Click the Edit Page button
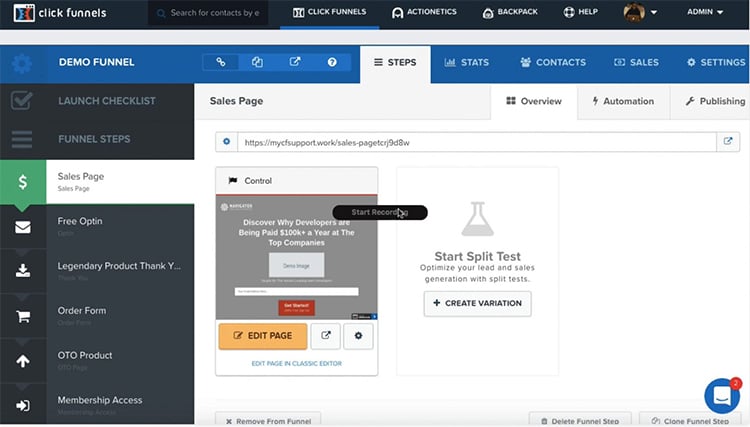The height and width of the screenshot is (427, 750). click(263, 336)
